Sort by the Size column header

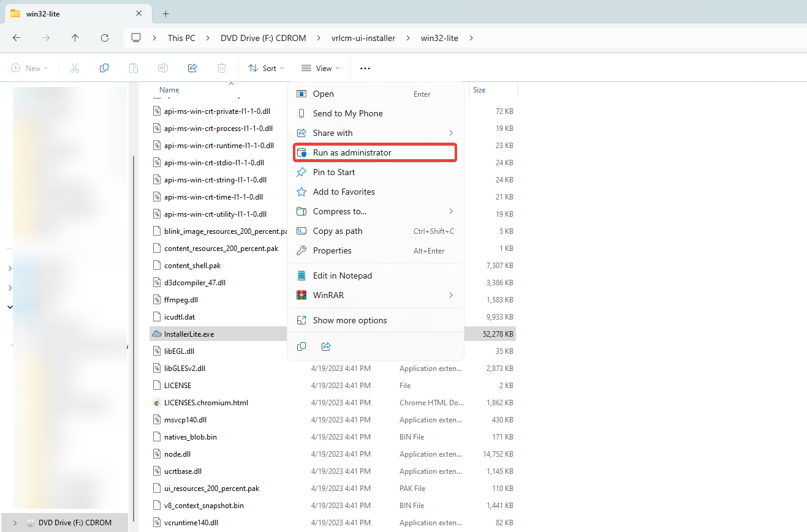click(479, 90)
